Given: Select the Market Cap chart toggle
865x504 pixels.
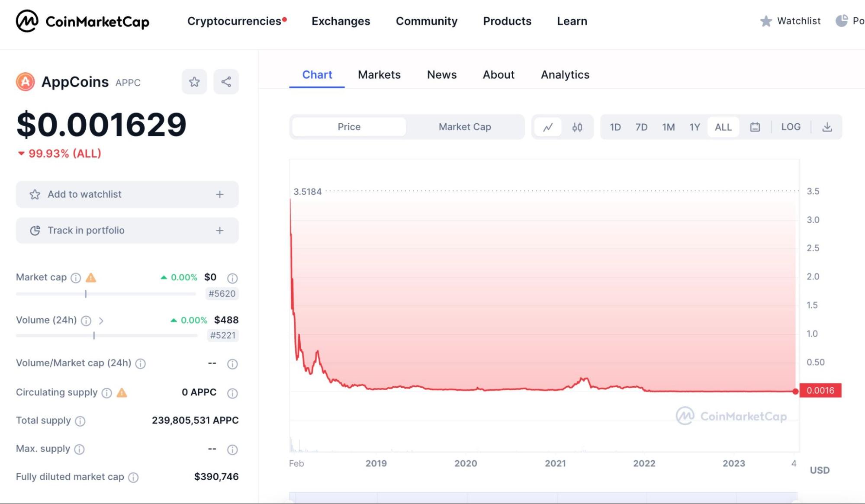Looking at the screenshot, I should click(x=465, y=127).
